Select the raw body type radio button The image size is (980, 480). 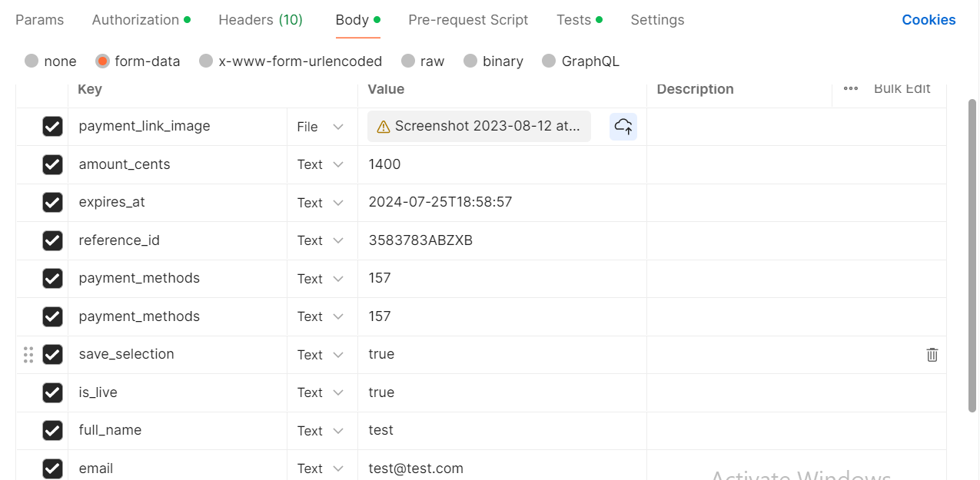point(407,61)
